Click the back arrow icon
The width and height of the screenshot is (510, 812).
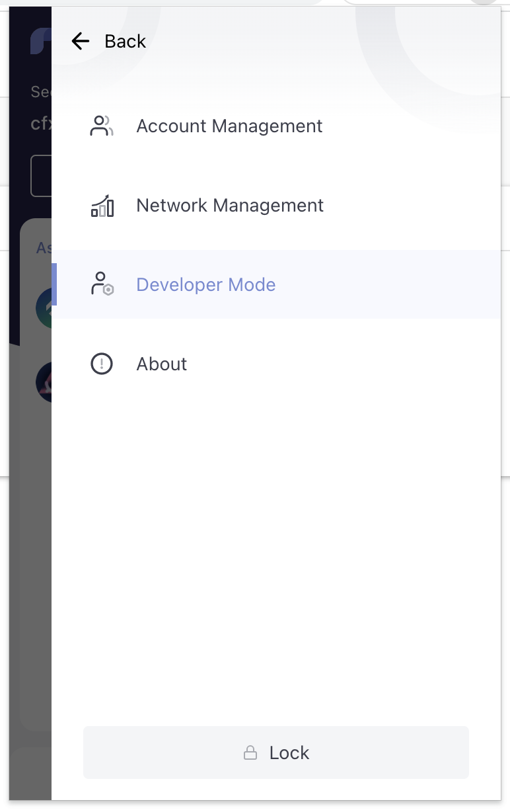(x=80, y=42)
